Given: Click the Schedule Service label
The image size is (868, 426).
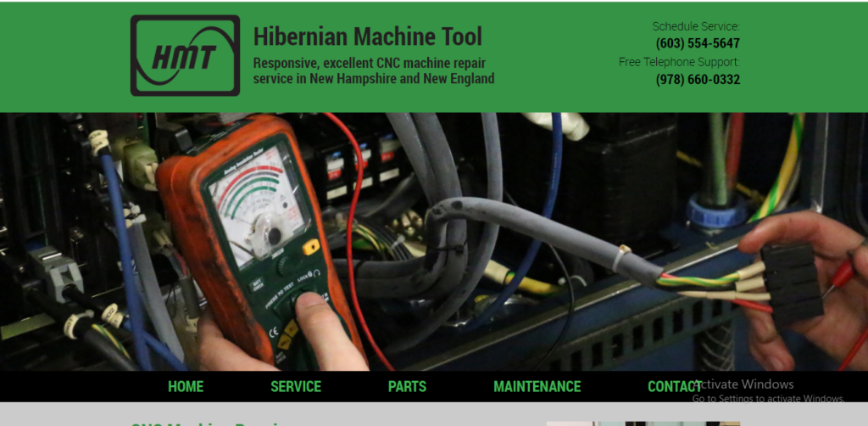Looking at the screenshot, I should pos(695,26).
